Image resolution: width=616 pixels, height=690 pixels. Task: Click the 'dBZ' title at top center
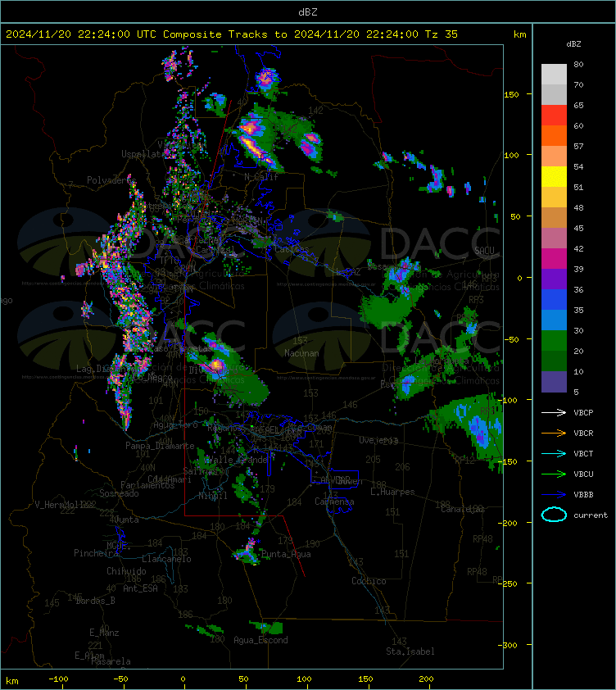[307, 12]
